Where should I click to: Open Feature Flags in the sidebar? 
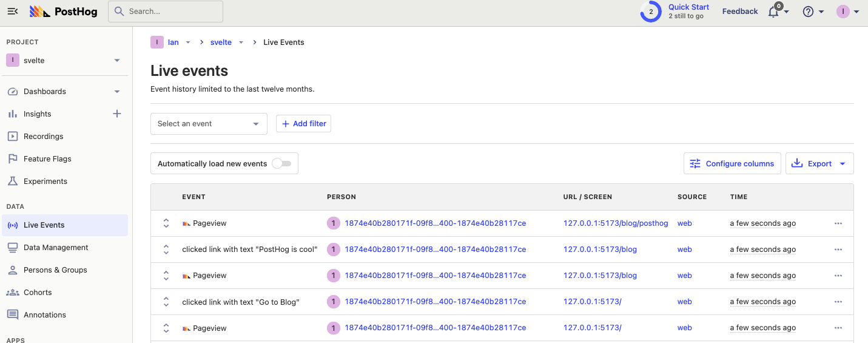[47, 159]
